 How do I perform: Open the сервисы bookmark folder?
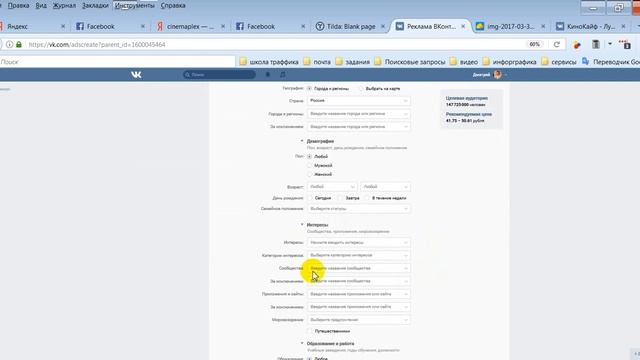559,62
